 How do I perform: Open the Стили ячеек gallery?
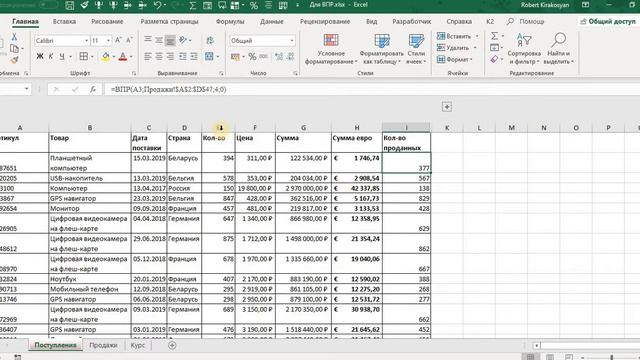(416, 49)
